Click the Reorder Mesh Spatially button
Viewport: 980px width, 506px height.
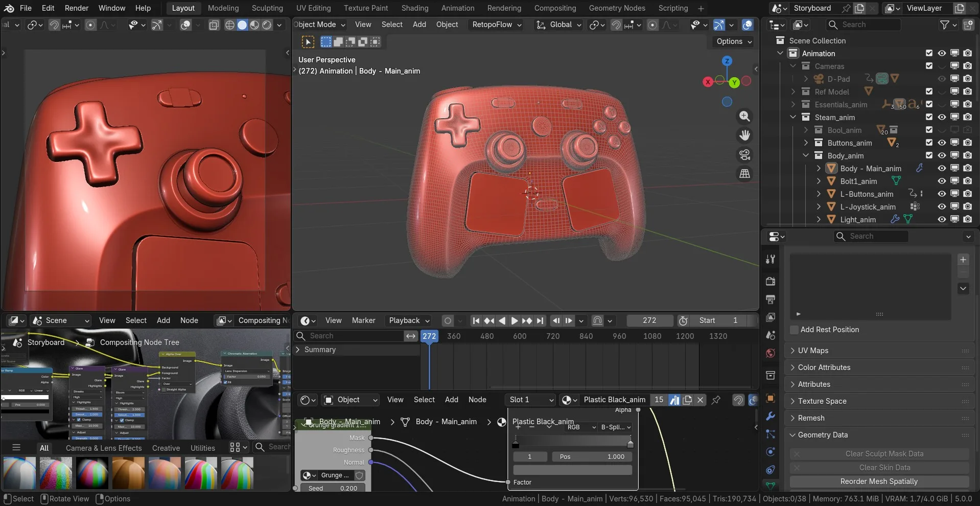(879, 481)
